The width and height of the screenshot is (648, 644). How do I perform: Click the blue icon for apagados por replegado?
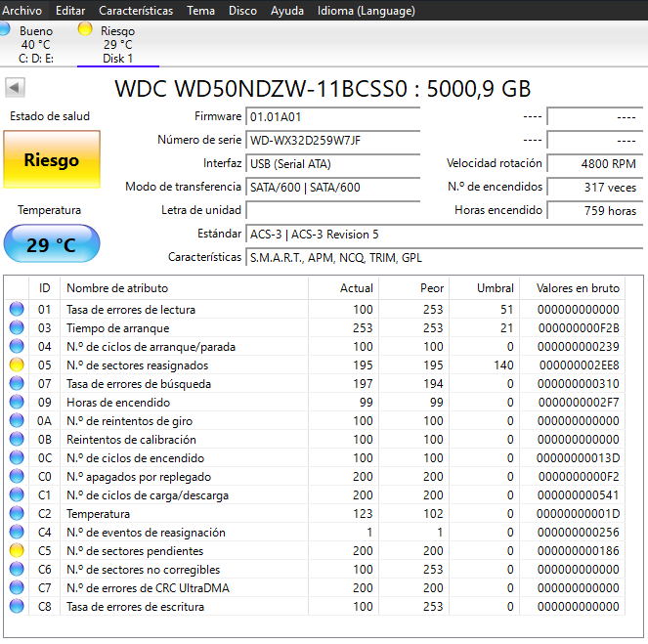(17, 476)
